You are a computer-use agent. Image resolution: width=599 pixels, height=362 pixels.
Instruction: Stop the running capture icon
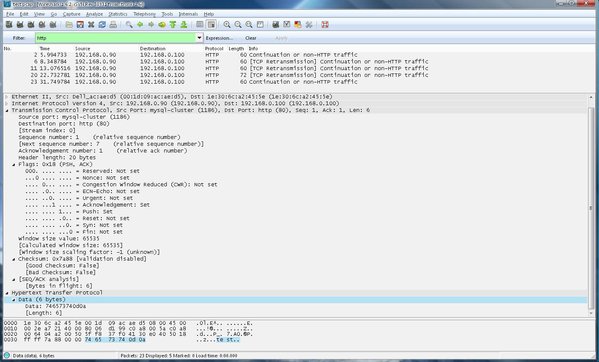coord(42,24)
